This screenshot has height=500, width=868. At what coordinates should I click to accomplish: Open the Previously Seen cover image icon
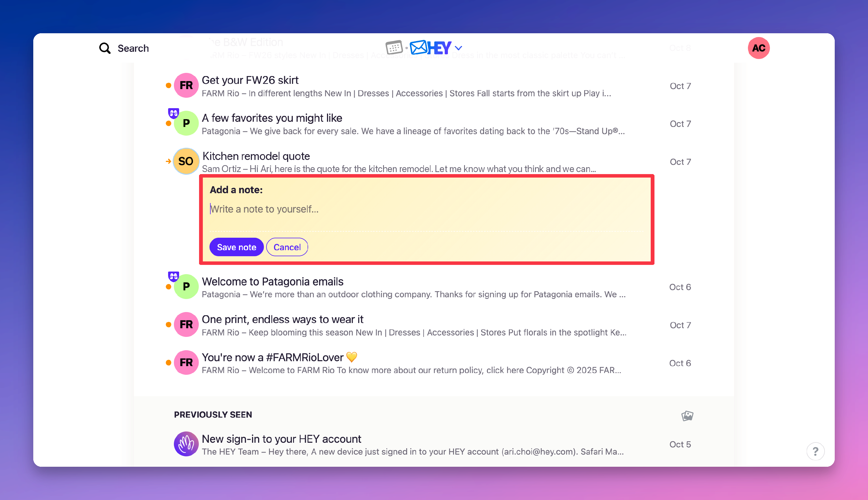click(687, 416)
